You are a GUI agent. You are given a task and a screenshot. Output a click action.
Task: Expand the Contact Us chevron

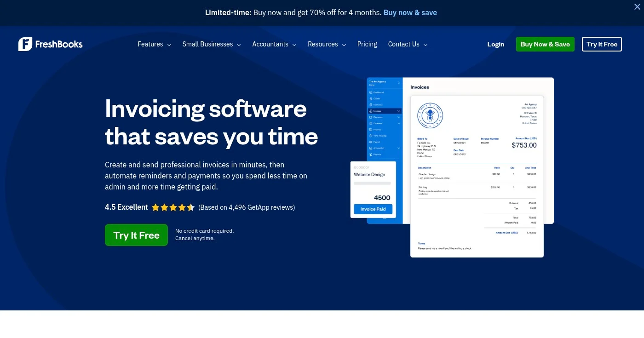pos(425,45)
